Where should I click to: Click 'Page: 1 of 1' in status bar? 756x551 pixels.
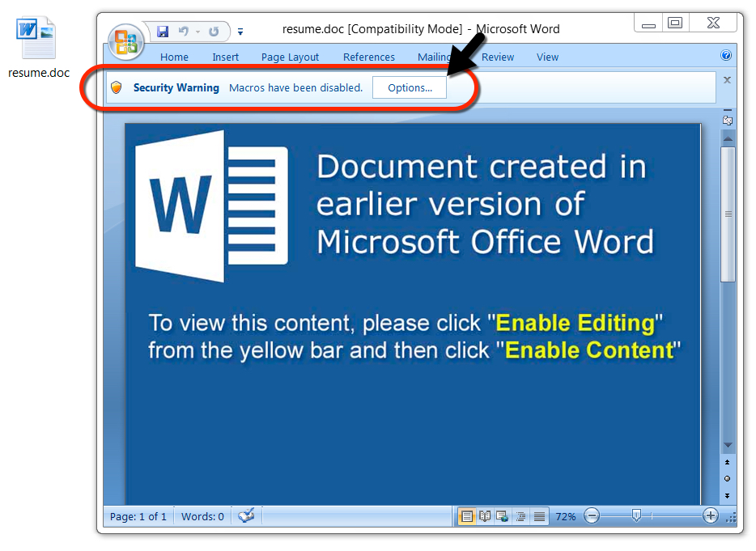click(138, 517)
